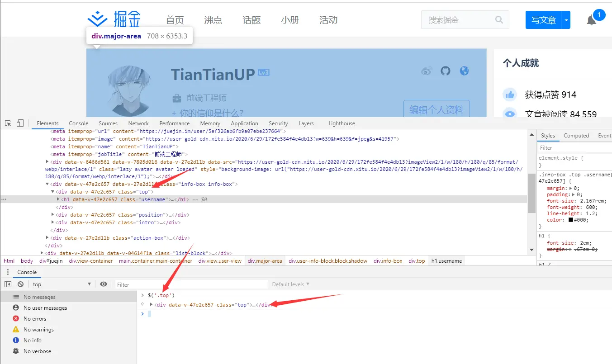Select the h1.username breadcrumb
Screen dimensions: 612x364
point(446,261)
